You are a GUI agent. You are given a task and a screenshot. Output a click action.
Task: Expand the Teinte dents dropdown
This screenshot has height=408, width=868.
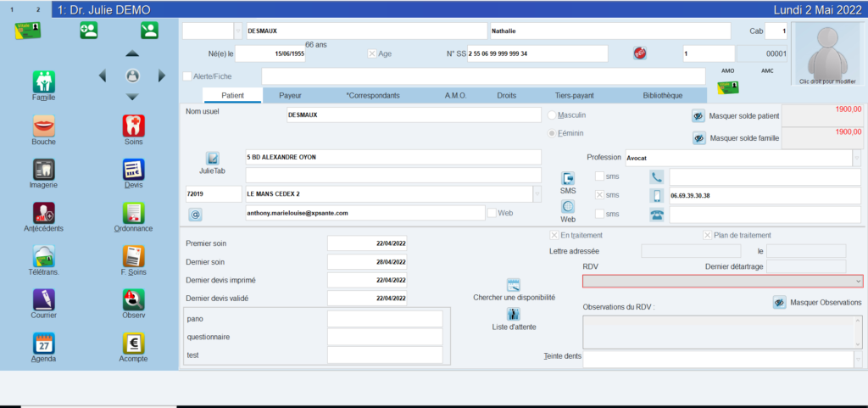(x=857, y=359)
